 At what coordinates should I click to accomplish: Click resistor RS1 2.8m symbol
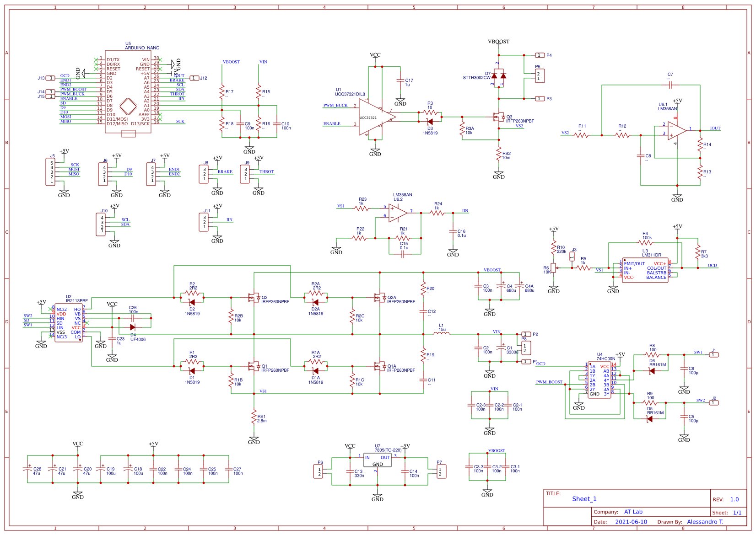pos(254,417)
